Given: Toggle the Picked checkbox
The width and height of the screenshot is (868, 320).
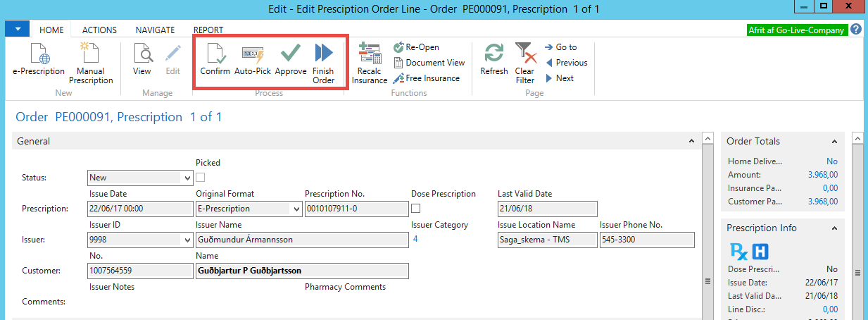Looking at the screenshot, I should 201,177.
